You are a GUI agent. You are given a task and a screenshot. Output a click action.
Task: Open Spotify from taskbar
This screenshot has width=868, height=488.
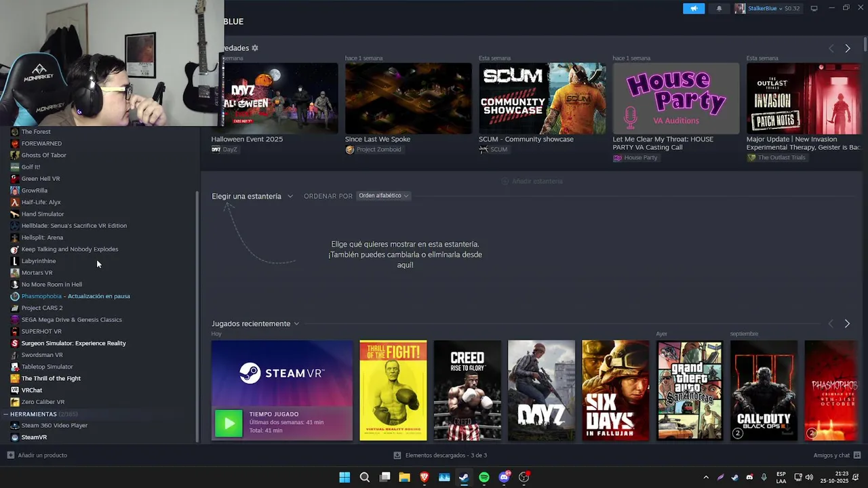click(x=484, y=477)
